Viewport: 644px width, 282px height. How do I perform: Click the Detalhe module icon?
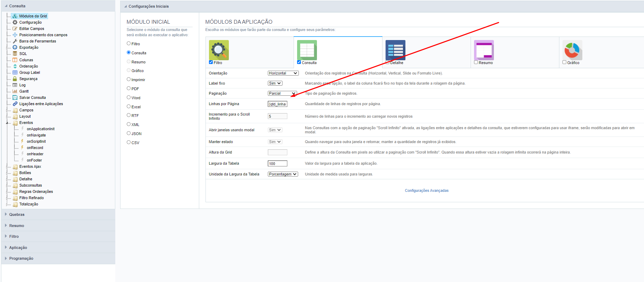click(395, 50)
